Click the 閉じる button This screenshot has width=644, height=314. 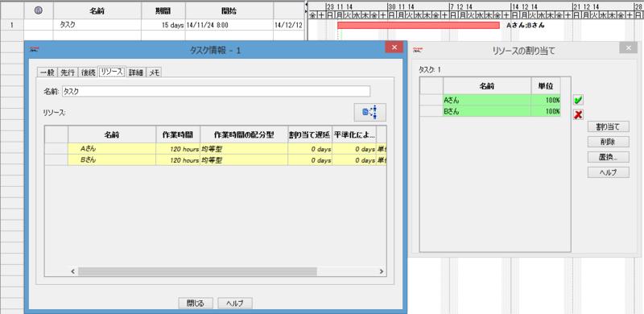pos(196,304)
